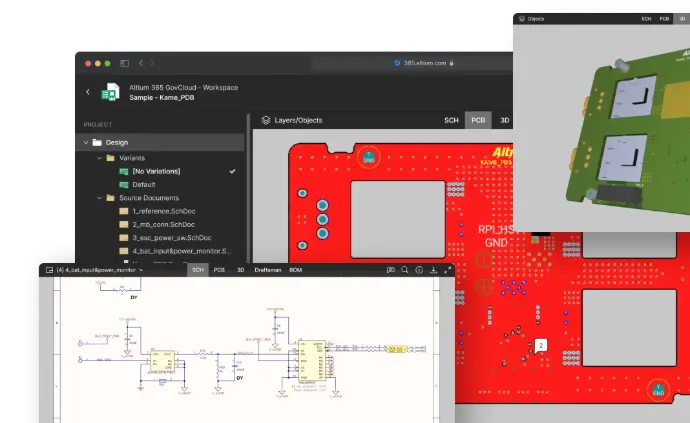Open the comments icon in schematic toolbar
690x423 pixels.
pos(390,270)
